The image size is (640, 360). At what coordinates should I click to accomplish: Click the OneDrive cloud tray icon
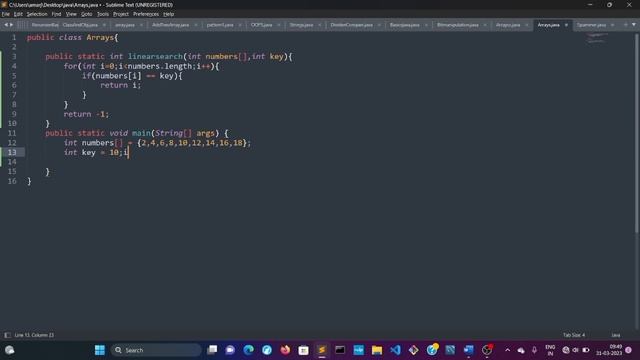[x=521, y=350]
